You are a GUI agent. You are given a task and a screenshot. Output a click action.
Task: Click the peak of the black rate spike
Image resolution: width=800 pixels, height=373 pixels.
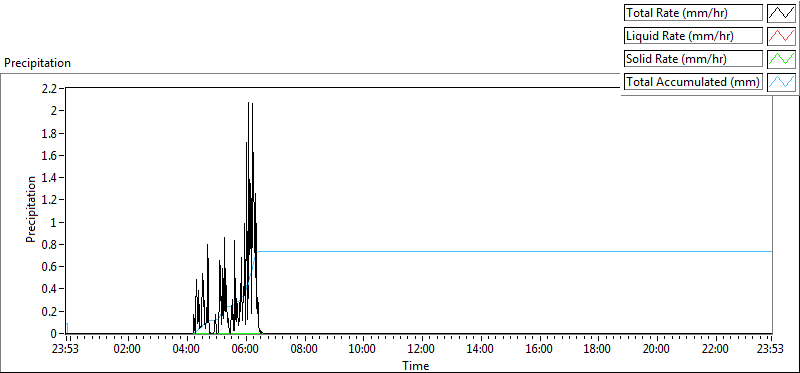coord(248,103)
